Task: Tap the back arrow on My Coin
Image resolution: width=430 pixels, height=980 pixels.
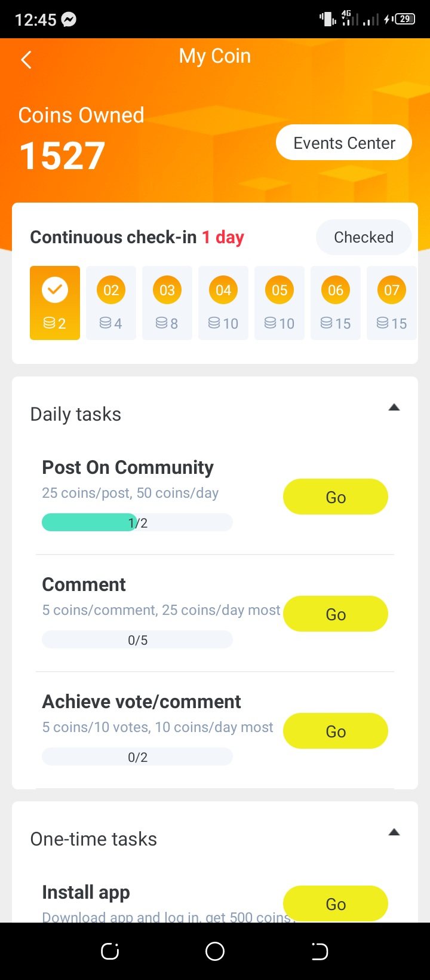Action: 26,59
